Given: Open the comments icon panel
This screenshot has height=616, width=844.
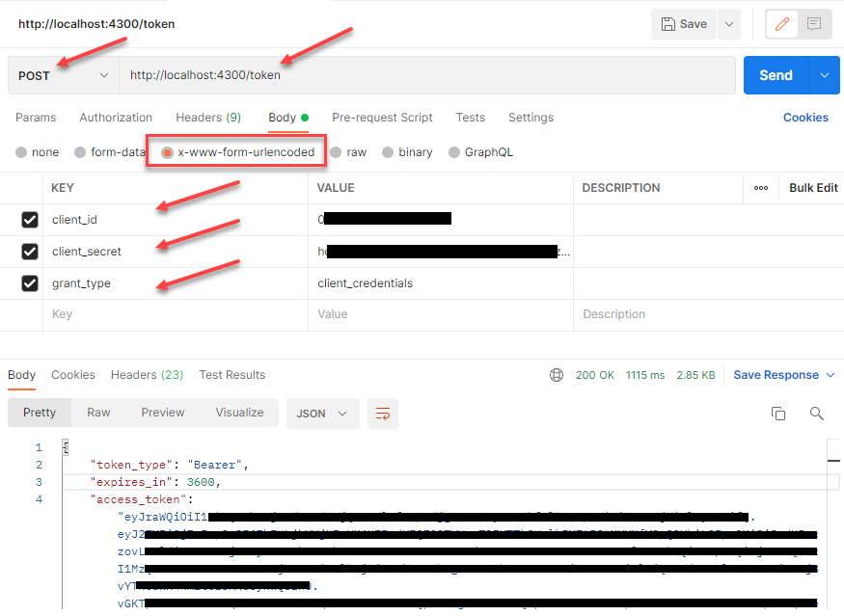Looking at the screenshot, I should pos(814,24).
